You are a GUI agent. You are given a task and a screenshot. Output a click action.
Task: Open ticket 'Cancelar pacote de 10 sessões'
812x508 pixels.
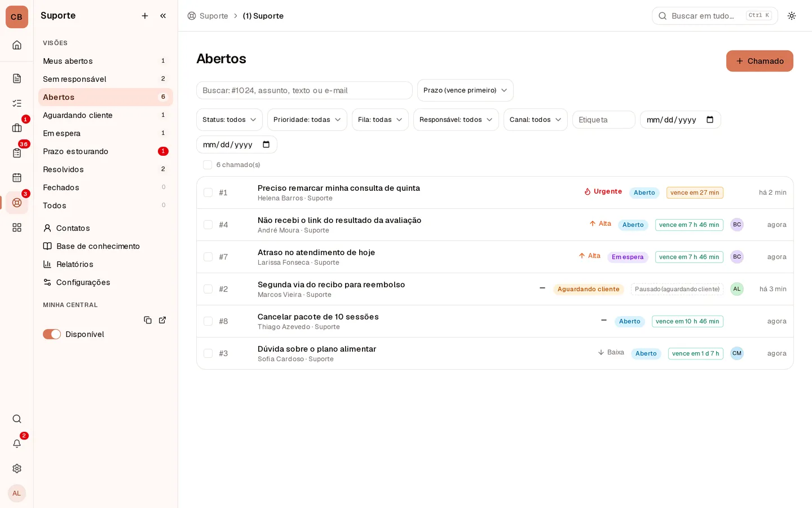click(x=318, y=317)
